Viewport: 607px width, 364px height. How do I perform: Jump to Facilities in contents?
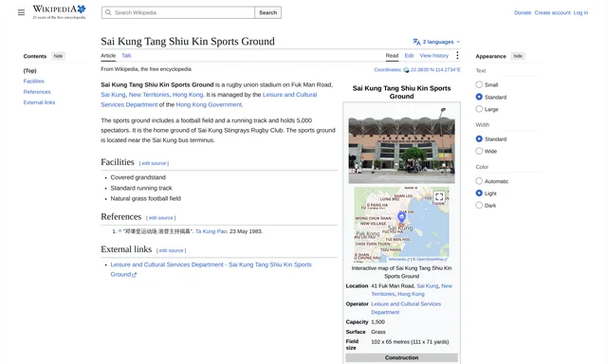pyautogui.click(x=34, y=82)
